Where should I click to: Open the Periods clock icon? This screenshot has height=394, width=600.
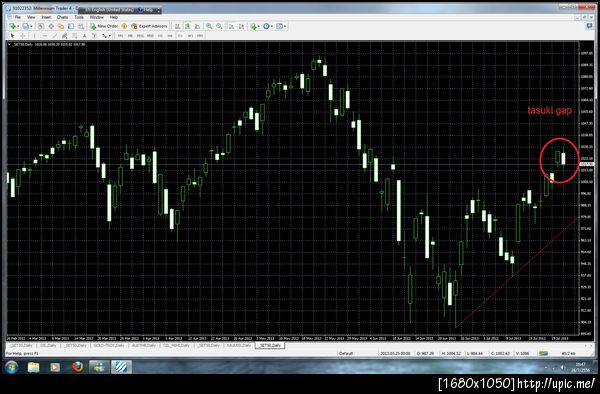coord(266,26)
